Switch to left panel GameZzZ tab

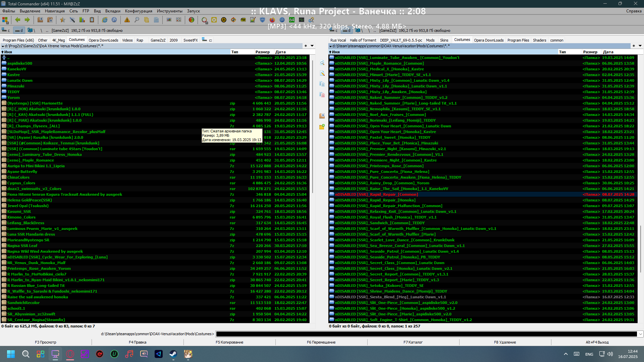pos(158,40)
